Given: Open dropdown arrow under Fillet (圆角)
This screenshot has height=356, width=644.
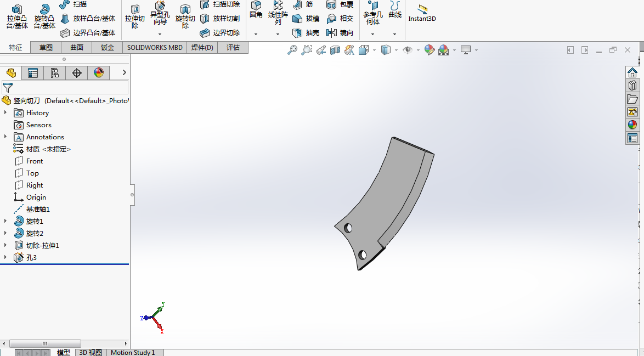Looking at the screenshot, I should coord(256,34).
